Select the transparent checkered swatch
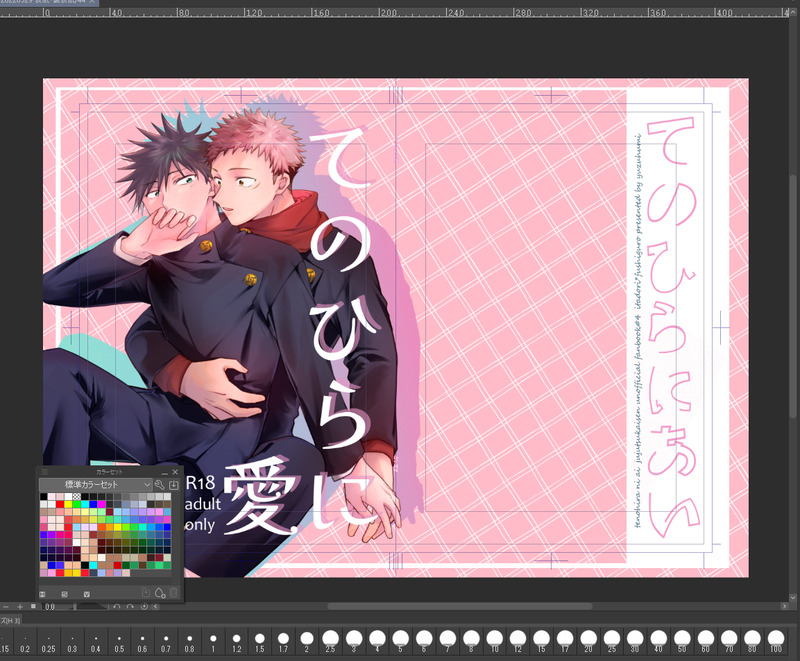The width and height of the screenshot is (800, 661). [77, 496]
